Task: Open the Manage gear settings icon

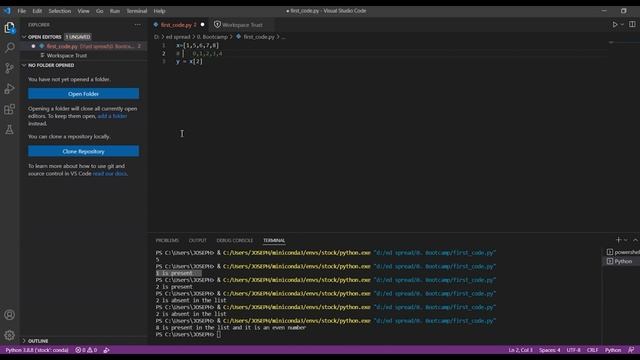Action: coord(9,335)
